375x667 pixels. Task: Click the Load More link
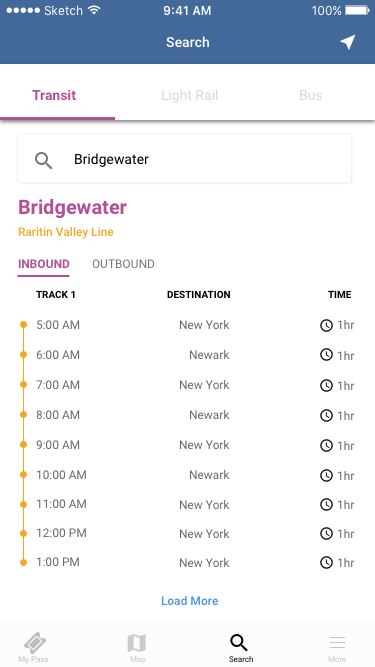[190, 601]
